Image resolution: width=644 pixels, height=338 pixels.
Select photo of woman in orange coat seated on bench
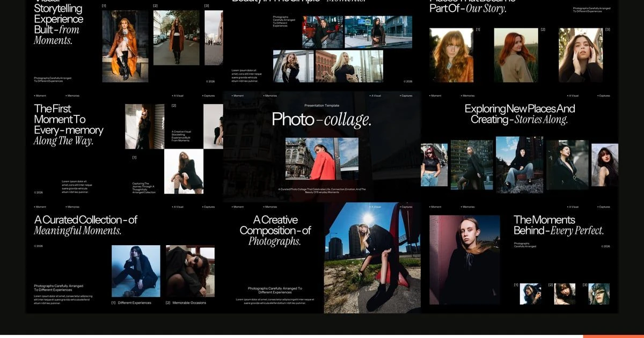pyautogui.click(x=126, y=46)
